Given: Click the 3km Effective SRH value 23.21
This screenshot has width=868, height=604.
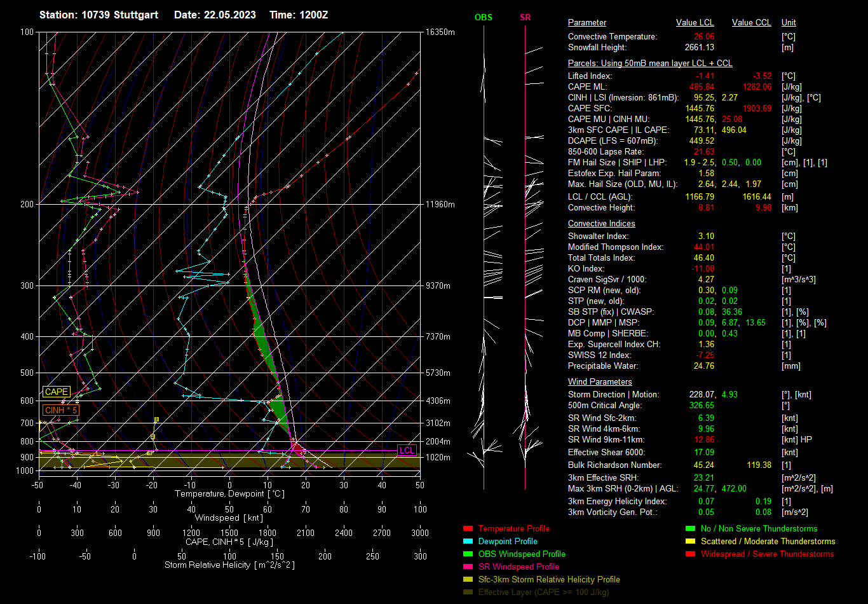Looking at the screenshot, I should click(704, 478).
